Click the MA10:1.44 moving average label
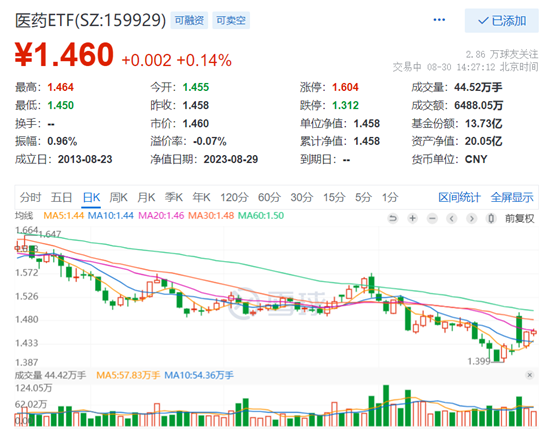The image size is (554, 429). [x=111, y=216]
